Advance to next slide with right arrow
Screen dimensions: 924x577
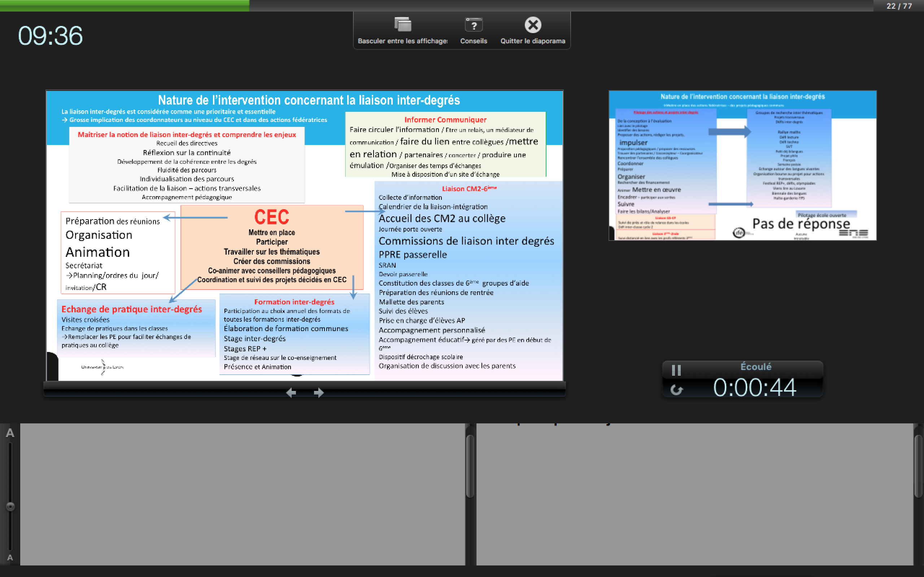319,392
